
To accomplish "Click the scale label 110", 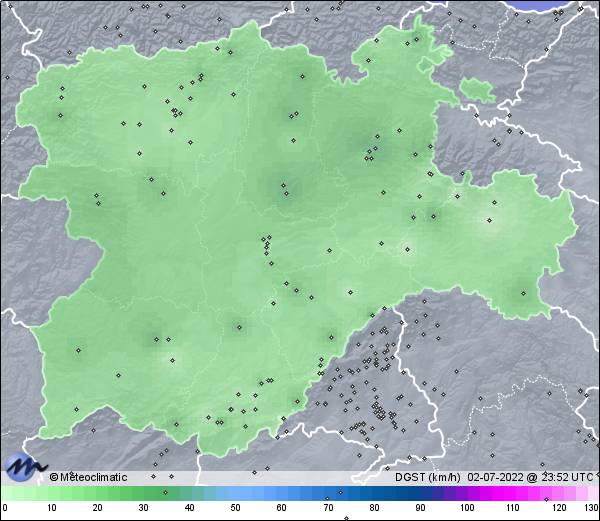I will click(x=513, y=508).
